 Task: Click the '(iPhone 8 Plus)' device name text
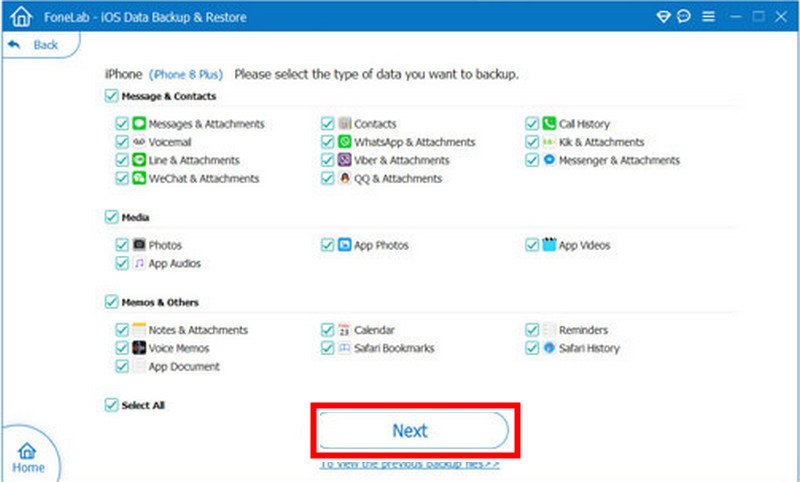click(186, 74)
